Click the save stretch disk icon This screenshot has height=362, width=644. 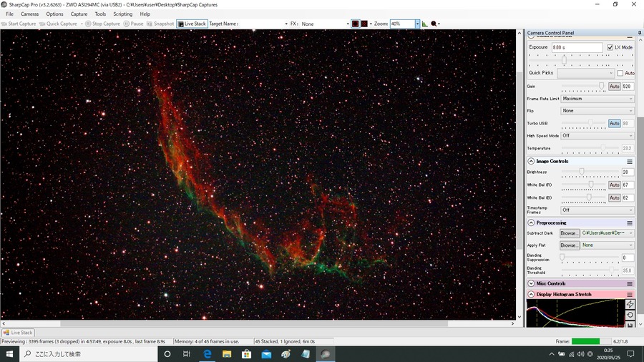pos(630,325)
